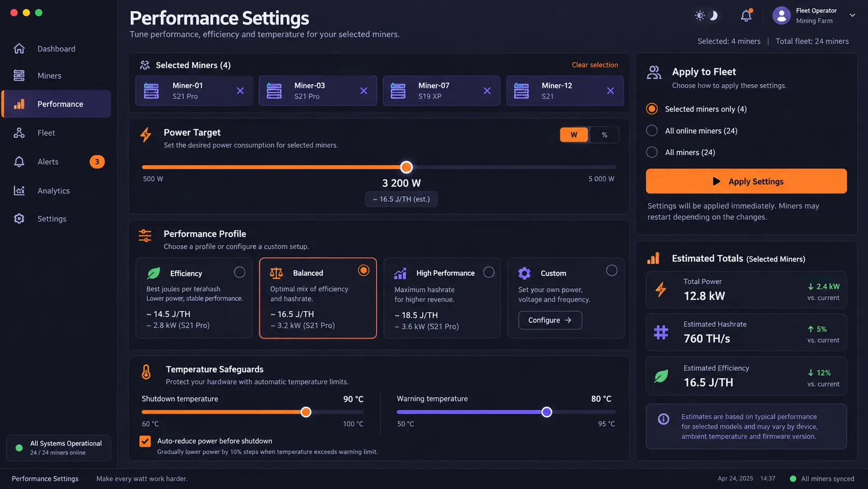Click the Shutdown temperature slider handle
Image resolution: width=868 pixels, height=489 pixels.
(x=306, y=412)
